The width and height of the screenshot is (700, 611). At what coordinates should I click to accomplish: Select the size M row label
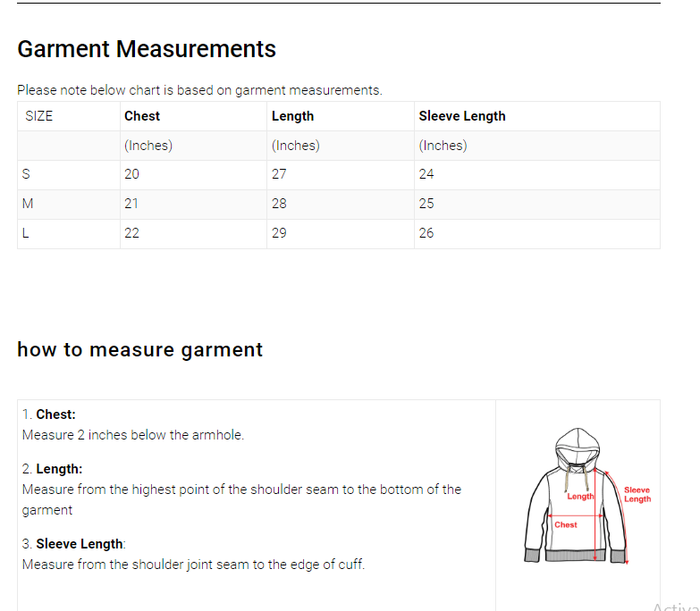click(x=28, y=204)
